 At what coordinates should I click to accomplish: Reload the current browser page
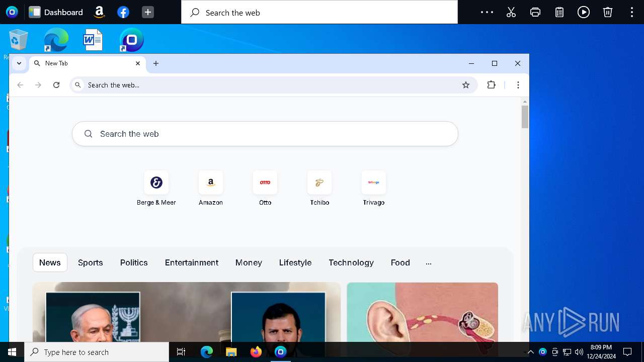click(x=56, y=85)
